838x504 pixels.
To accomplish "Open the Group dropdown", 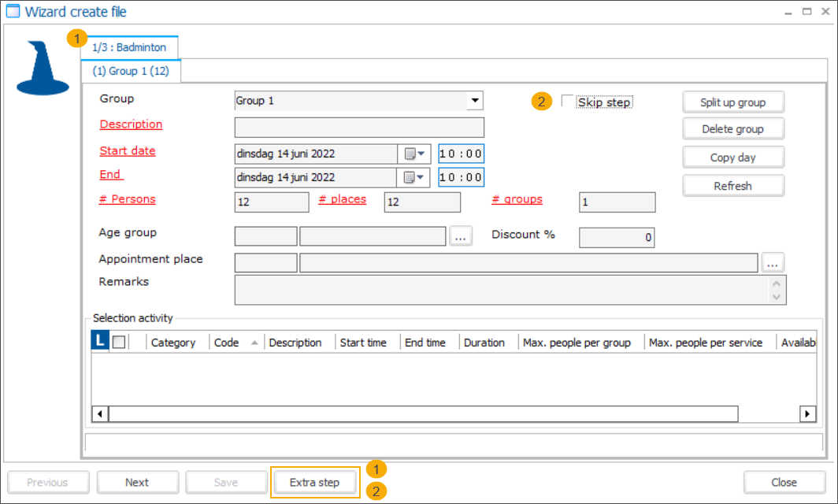I will pyautogui.click(x=475, y=100).
